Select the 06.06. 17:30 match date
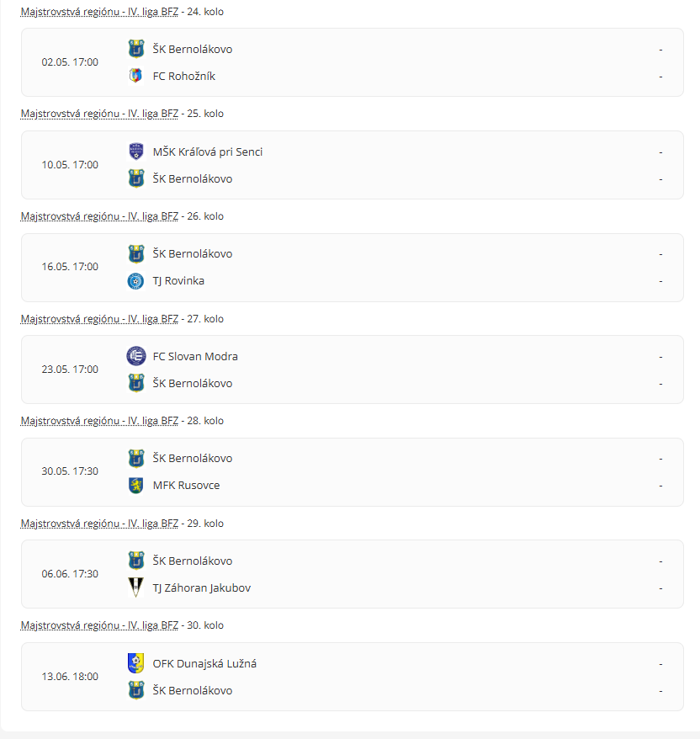Screen dimensions: 700x739 tap(70, 574)
